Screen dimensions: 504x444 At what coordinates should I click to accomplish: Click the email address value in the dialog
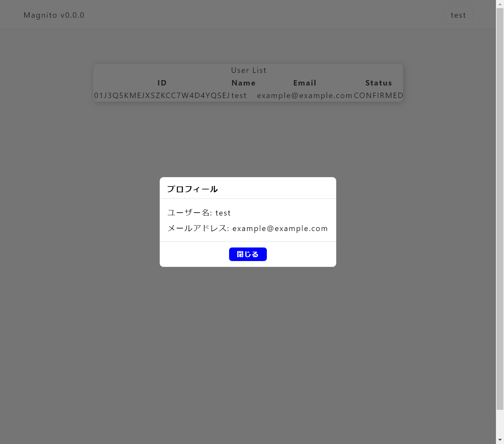(280, 228)
